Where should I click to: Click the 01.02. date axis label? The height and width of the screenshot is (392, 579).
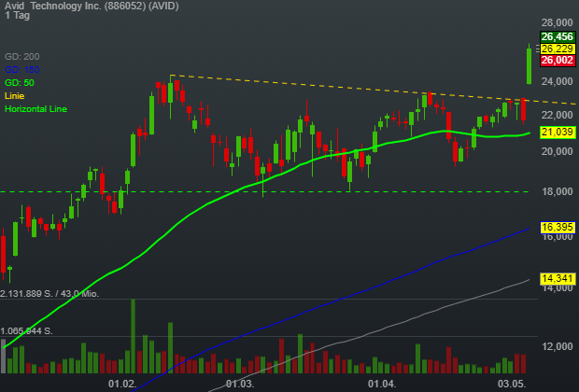click(x=122, y=384)
